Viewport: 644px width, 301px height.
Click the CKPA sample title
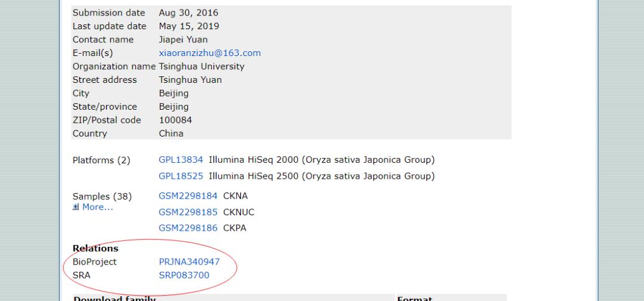[x=234, y=228]
